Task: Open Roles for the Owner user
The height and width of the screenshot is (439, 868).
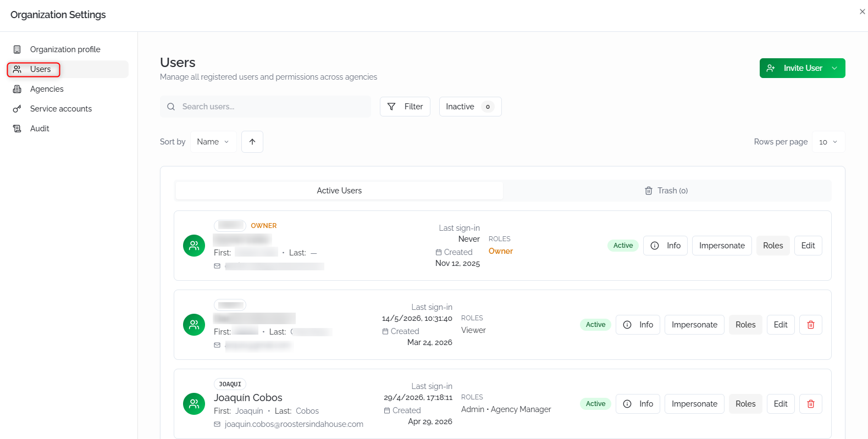Action: [x=773, y=246]
